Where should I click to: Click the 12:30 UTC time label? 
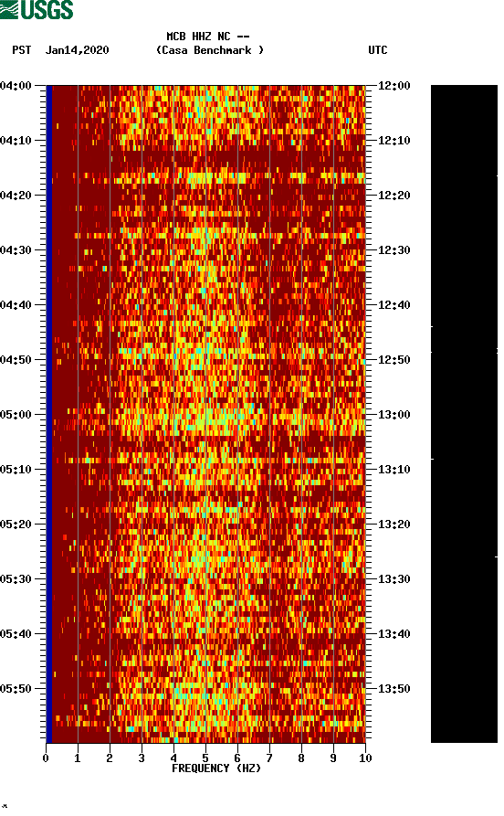(394, 249)
